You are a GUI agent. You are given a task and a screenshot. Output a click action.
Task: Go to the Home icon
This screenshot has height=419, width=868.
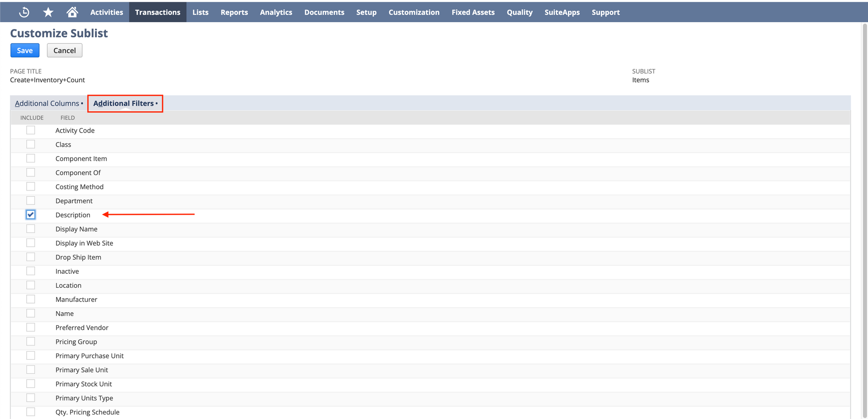point(72,12)
